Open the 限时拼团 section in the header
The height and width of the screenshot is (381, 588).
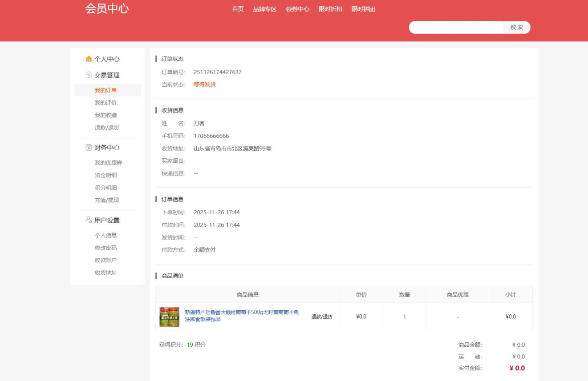363,8
